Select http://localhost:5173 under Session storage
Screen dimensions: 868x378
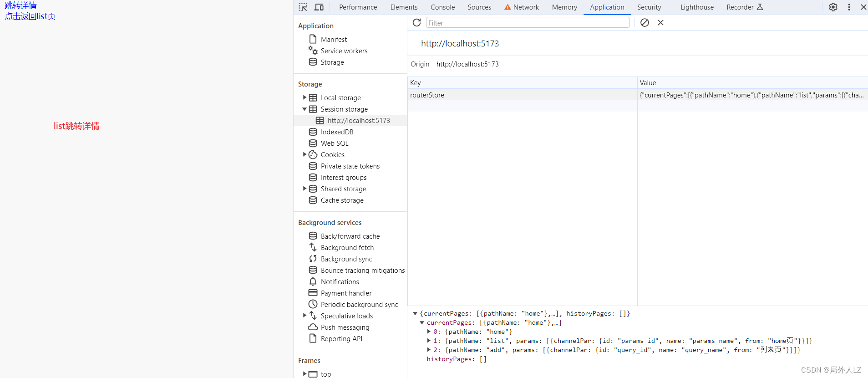[350, 121]
